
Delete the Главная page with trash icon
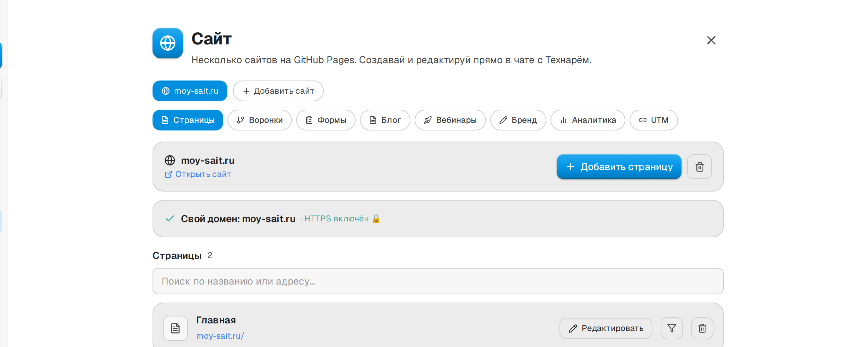[702, 328]
